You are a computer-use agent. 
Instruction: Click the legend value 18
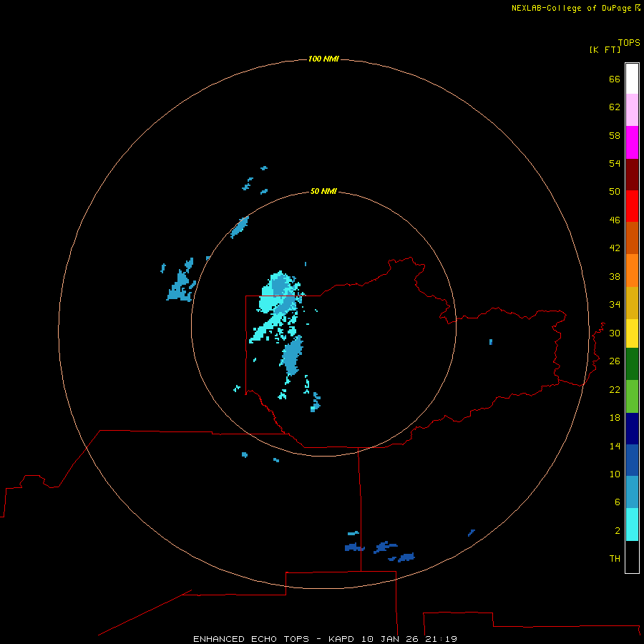coord(615,418)
